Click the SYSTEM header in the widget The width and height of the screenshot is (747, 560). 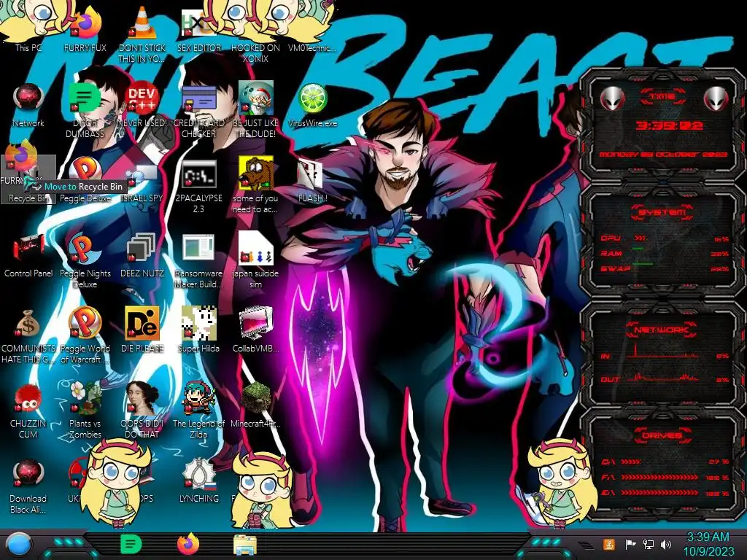tap(662, 212)
